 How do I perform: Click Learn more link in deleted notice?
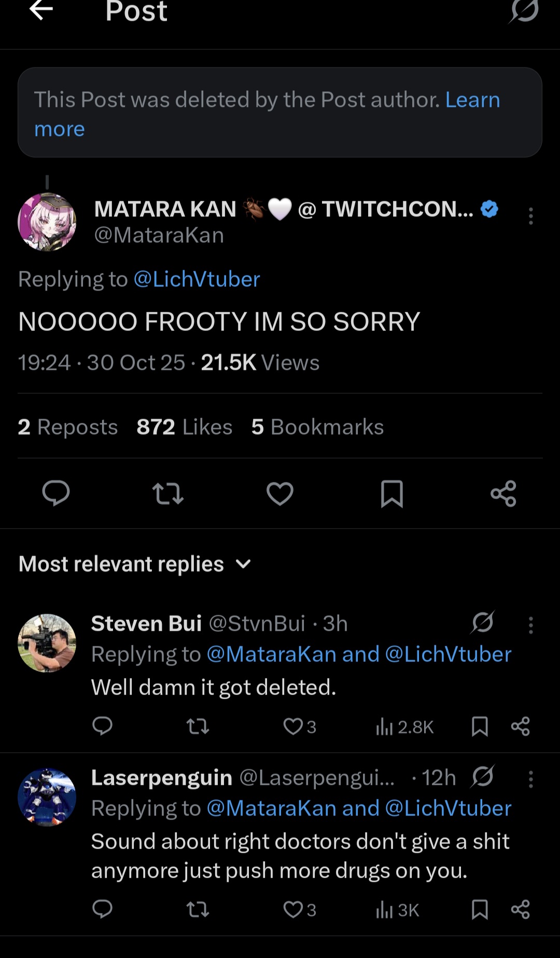(x=472, y=100)
